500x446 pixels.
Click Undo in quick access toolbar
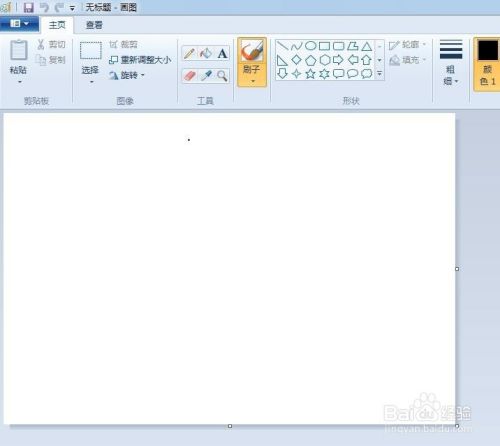[x=44, y=7]
